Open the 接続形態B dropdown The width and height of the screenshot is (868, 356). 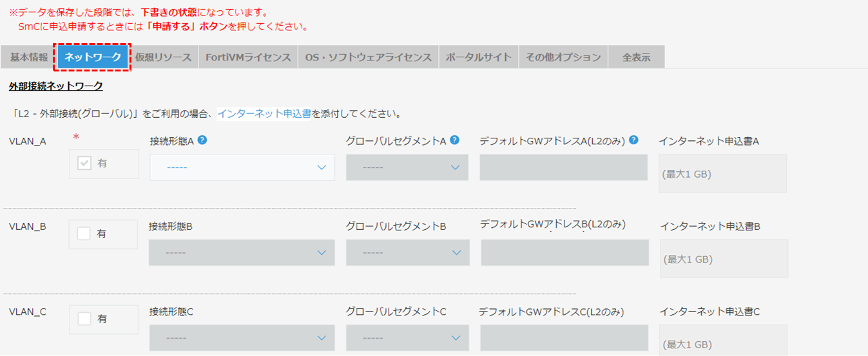pyautogui.click(x=242, y=252)
